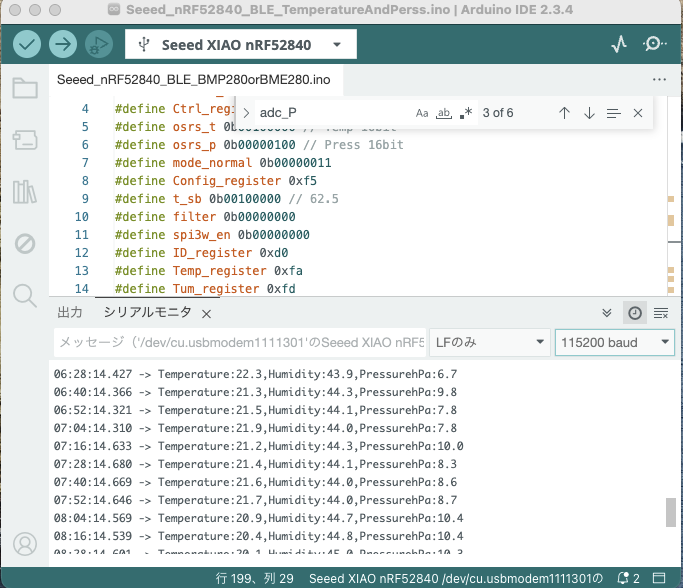
Task: Click the 06:28:14.427 serial log line
Action: (x=255, y=374)
